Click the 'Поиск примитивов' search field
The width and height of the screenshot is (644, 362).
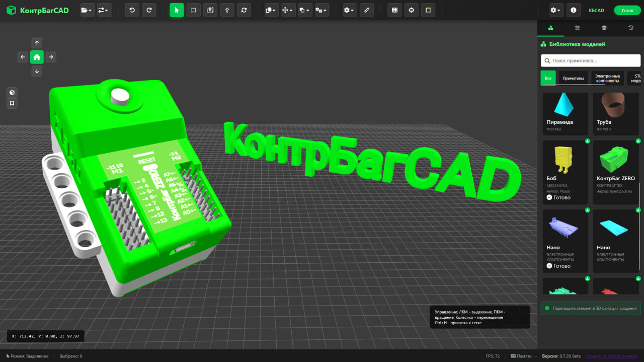tap(591, 60)
